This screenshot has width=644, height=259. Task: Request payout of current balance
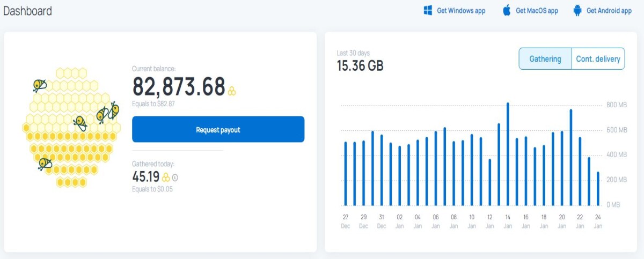point(218,129)
